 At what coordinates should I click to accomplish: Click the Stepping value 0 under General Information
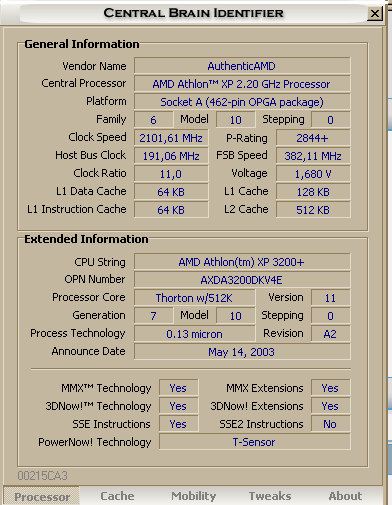coord(331,120)
